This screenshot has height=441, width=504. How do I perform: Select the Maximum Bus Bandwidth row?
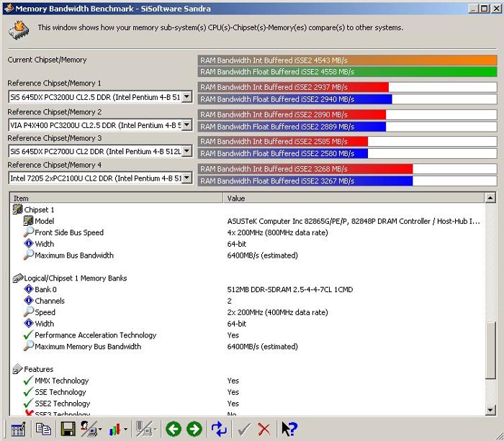248,255
